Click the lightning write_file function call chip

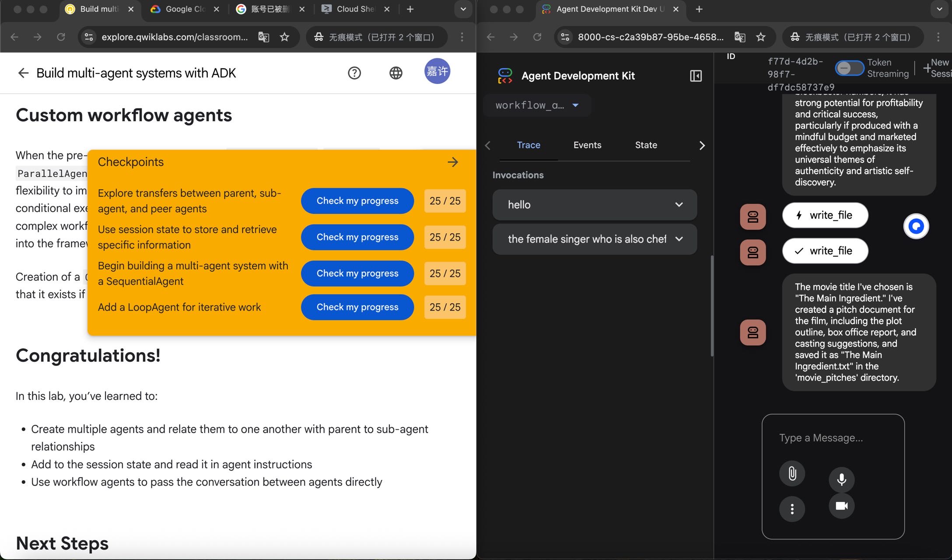click(x=825, y=215)
